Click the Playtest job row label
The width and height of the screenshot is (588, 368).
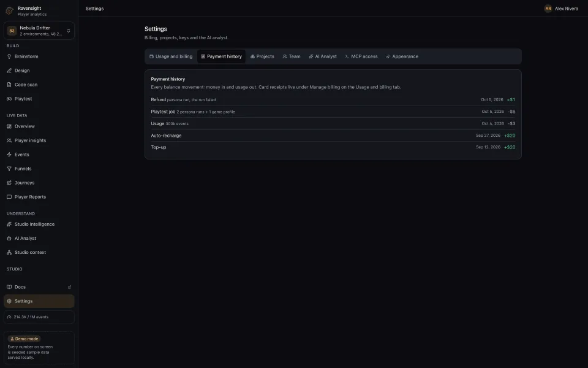[193, 112]
